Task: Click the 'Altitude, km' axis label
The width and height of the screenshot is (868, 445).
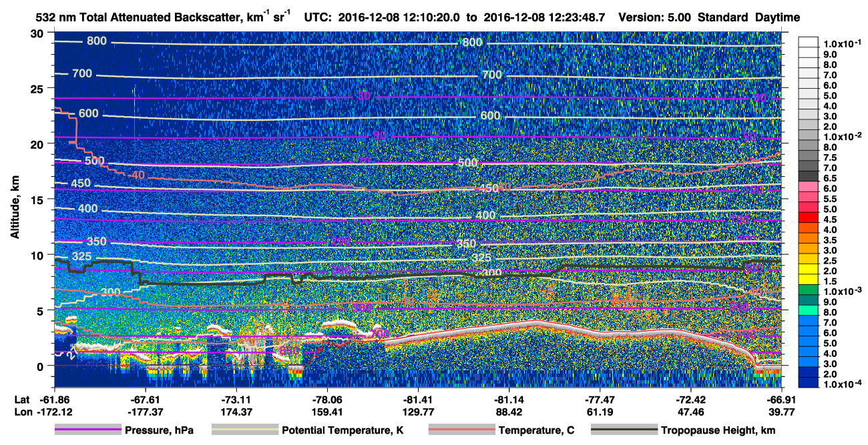Action: 15,209
